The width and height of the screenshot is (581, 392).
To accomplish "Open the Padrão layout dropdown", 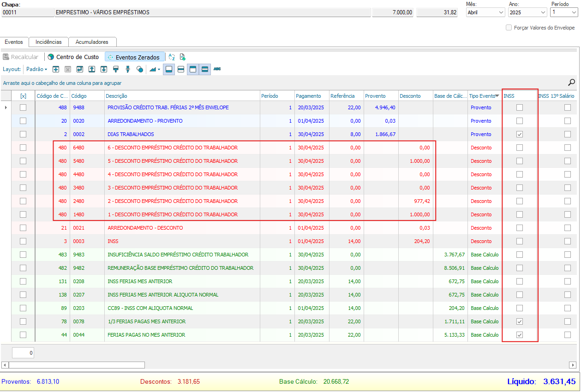I will point(36,69).
